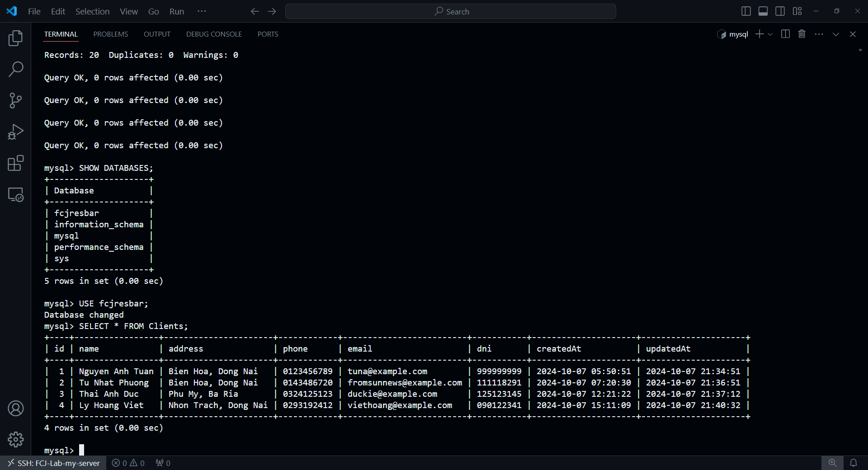
Task: Close the terminal panel
Action: [x=853, y=34]
